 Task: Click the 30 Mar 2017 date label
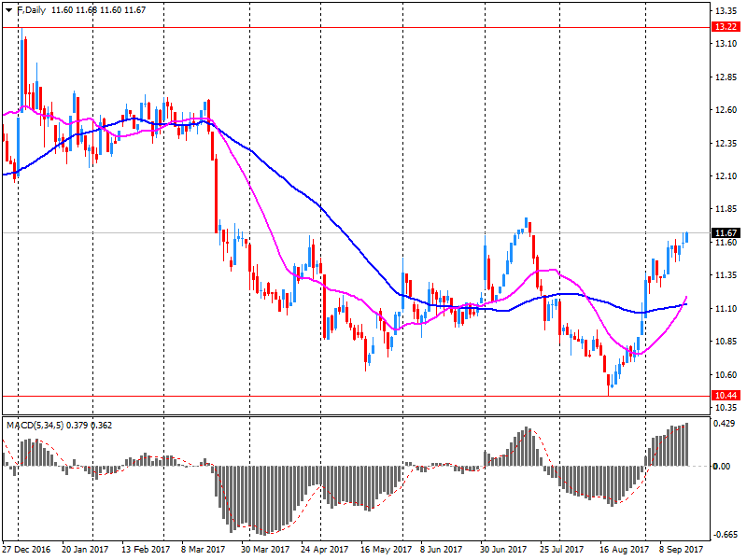click(265, 550)
